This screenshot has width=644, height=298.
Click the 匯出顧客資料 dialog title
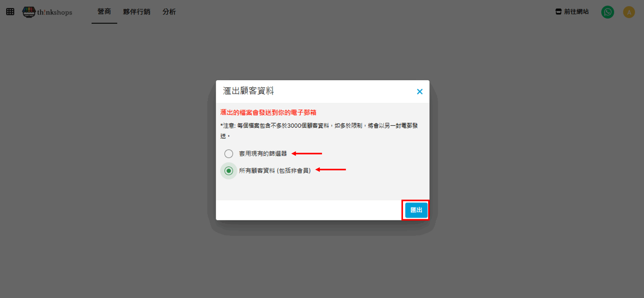tap(248, 91)
